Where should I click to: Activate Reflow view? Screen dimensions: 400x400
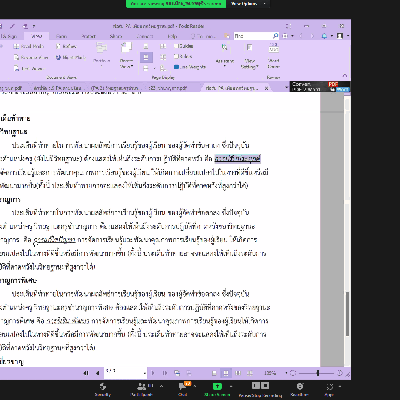click(x=67, y=47)
